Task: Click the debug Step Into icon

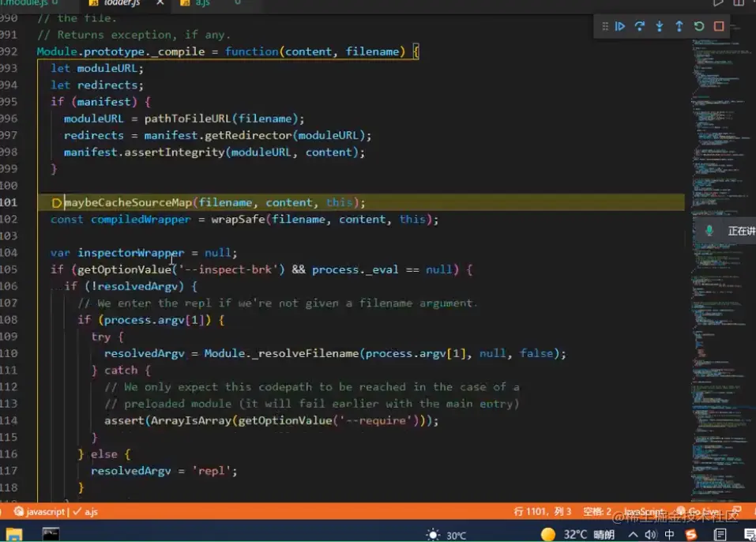Action: pos(659,26)
